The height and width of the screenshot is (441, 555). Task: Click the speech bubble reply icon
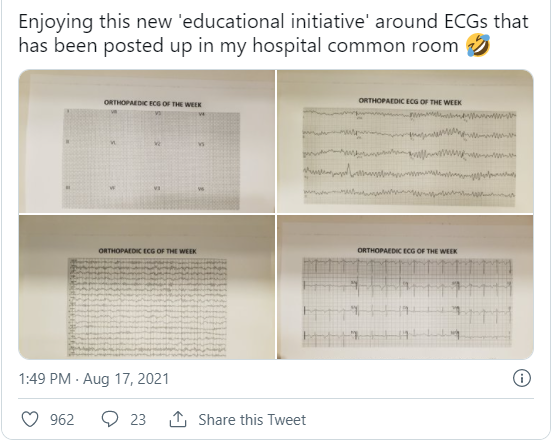point(110,420)
